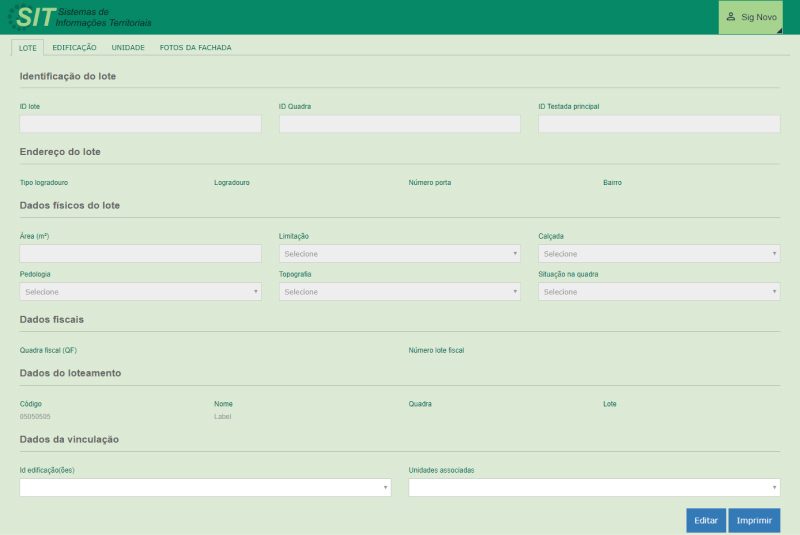
Task: Expand the Pedologia dropdown
Action: 140,292
